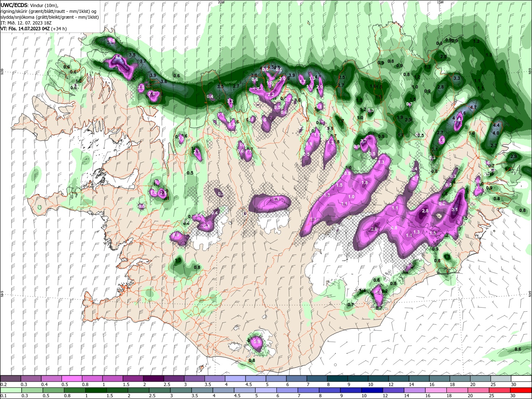
Task: Click the 2.9 value on the eastern edge
Action: (x=513, y=156)
